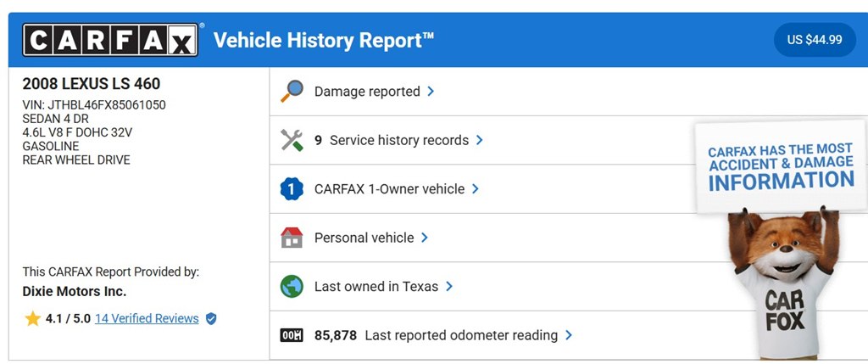Screen dimensions: 868x364
Task: Open the Last owned in Texas link
Action: [x=376, y=287]
